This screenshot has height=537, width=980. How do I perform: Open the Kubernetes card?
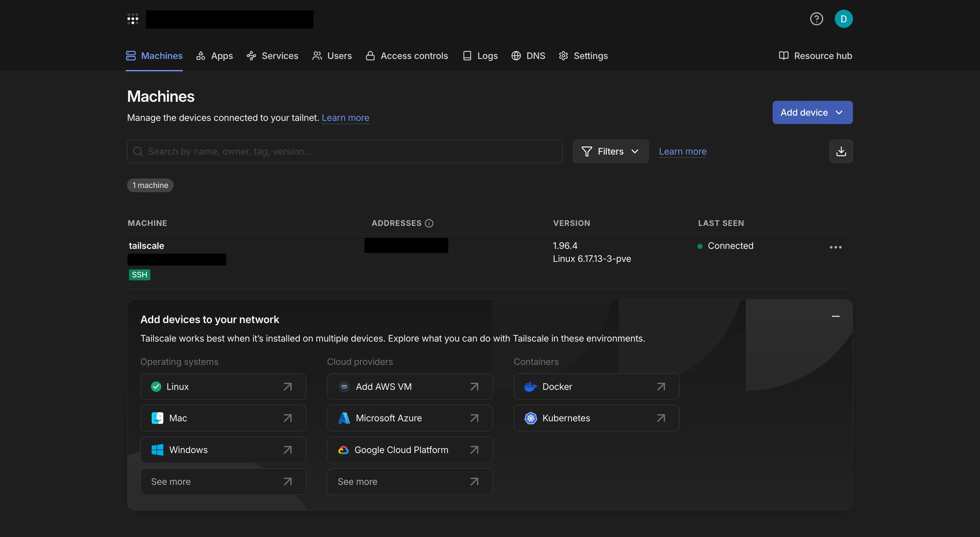pos(597,418)
